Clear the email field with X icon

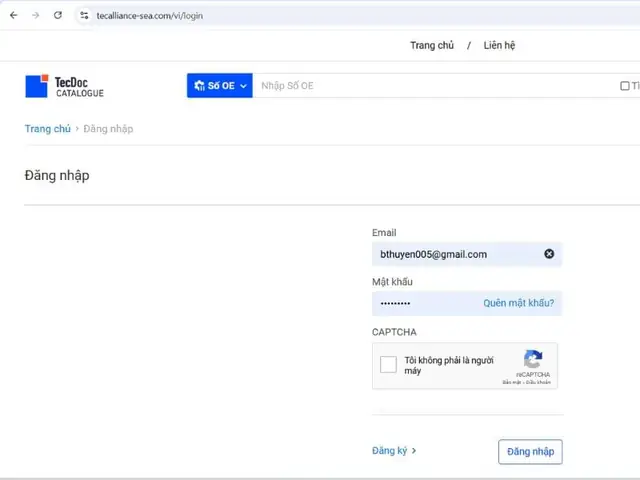coord(549,254)
